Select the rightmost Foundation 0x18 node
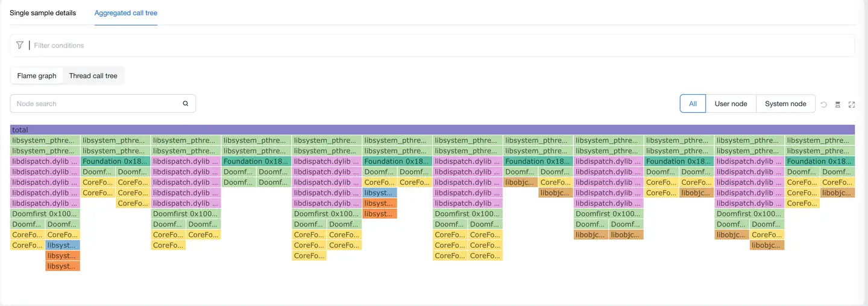 (x=820, y=161)
